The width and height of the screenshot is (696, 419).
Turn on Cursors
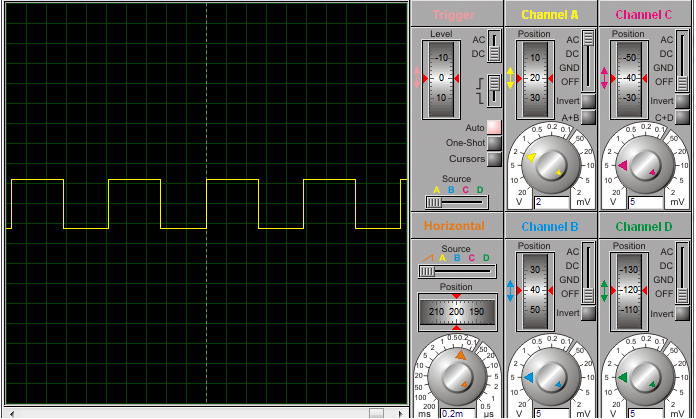coord(494,159)
